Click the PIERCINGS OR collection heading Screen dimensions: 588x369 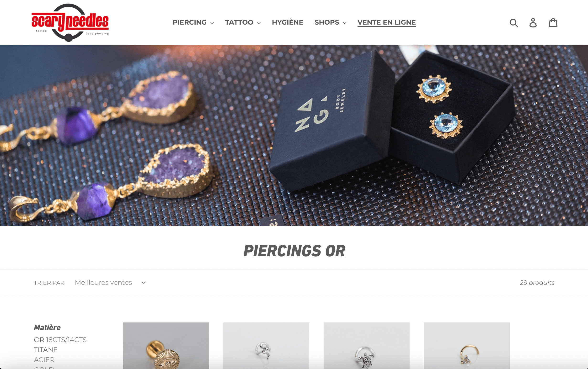294,251
